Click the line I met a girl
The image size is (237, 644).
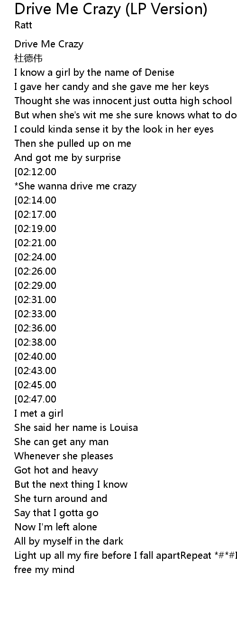(x=38, y=413)
